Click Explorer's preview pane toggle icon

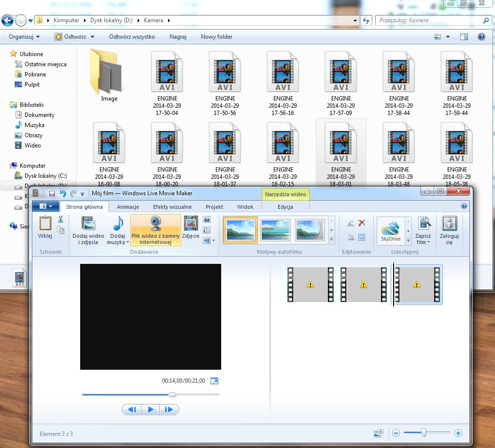[x=464, y=37]
